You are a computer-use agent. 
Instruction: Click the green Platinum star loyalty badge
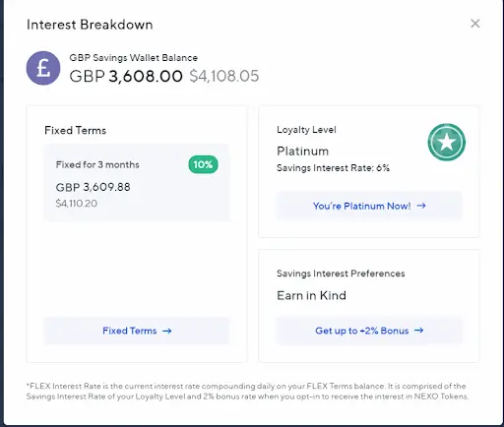[447, 143]
